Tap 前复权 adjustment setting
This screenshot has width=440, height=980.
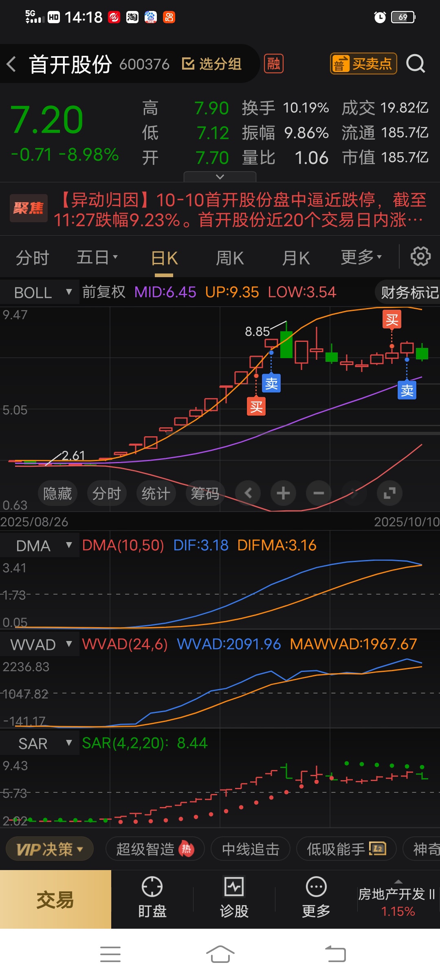point(103,292)
